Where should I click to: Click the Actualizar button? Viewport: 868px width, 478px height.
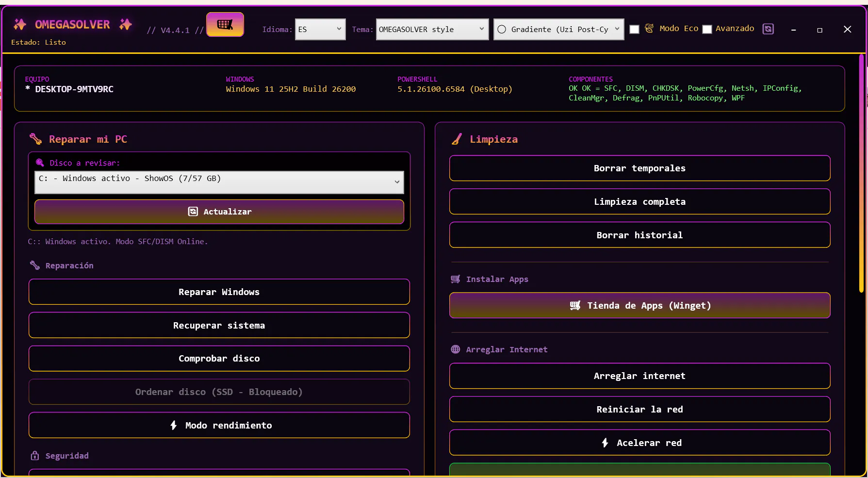pos(219,212)
